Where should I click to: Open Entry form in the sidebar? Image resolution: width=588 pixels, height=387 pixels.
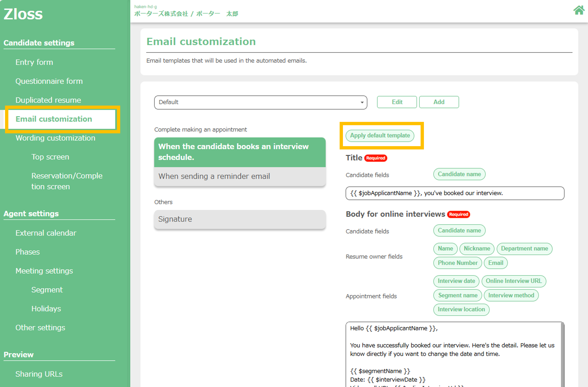click(34, 62)
